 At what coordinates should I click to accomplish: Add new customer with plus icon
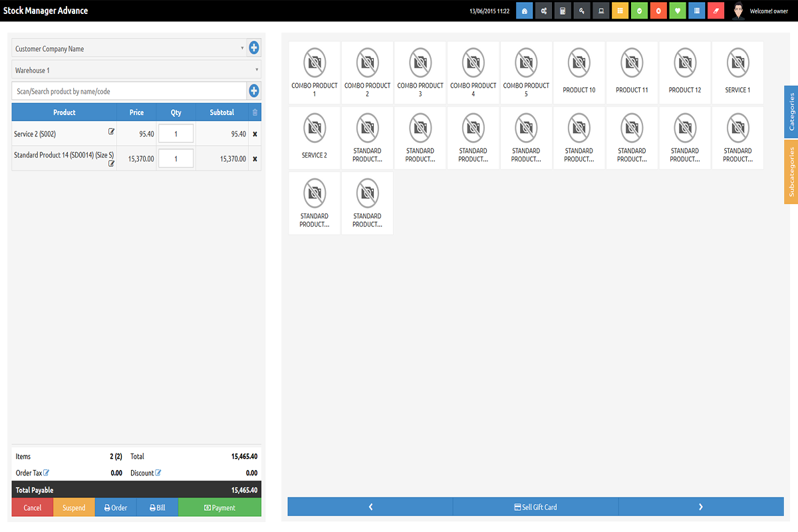pos(254,48)
